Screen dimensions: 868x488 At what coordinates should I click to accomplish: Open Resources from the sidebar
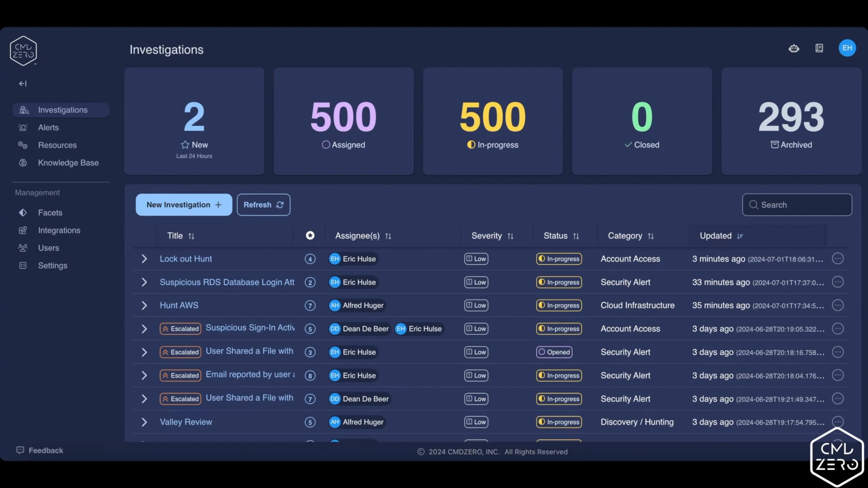[x=57, y=145]
